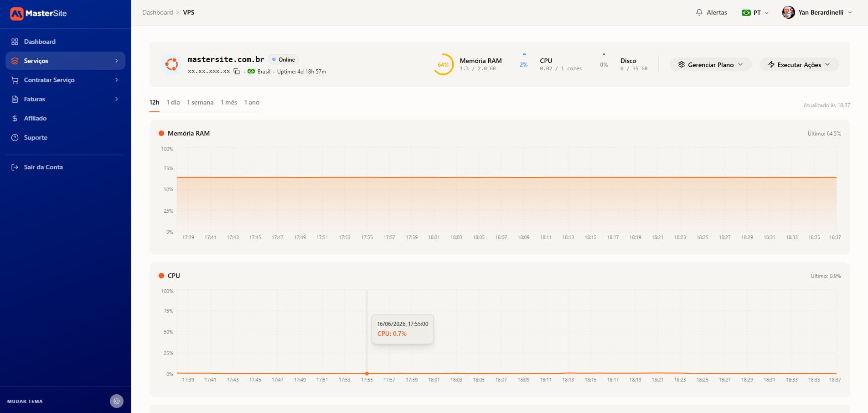Viewport: 868px width, 413px height.
Task: Go to Dashboard in the sidebar
Action: point(65,42)
